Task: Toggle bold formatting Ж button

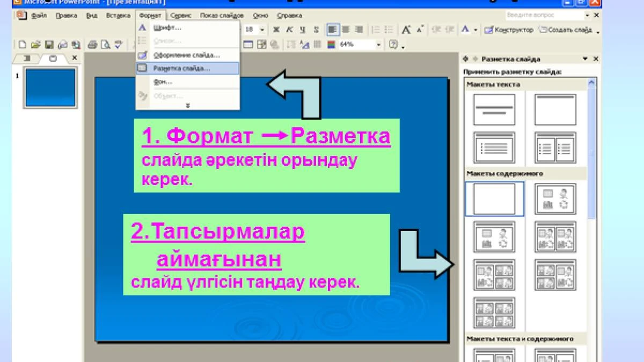Action: coord(276,29)
